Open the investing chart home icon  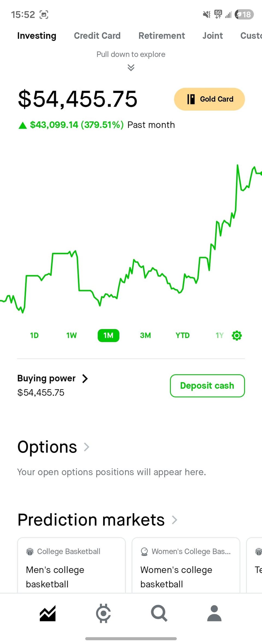(47, 613)
